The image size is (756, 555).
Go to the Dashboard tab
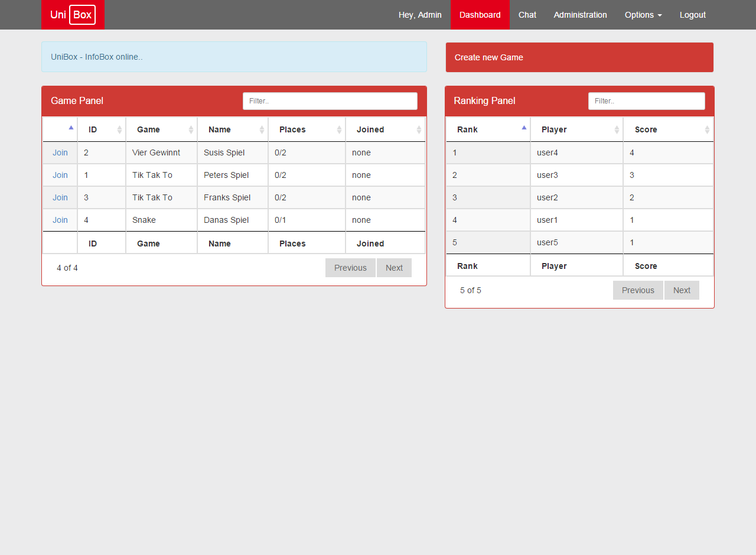480,15
